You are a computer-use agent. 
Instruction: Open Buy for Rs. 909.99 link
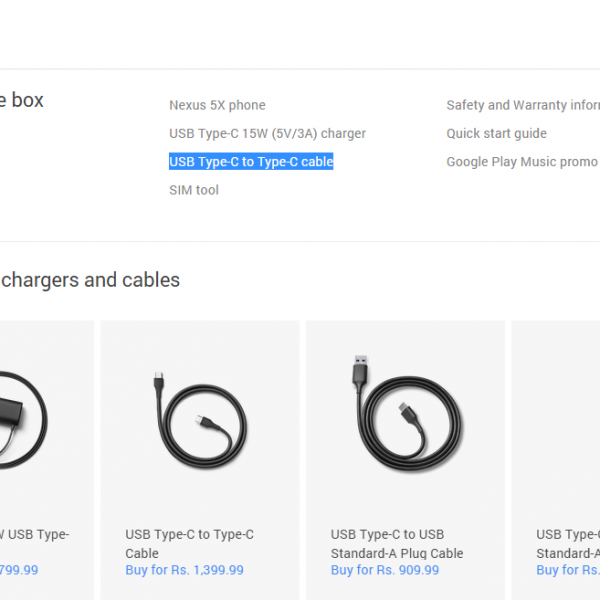click(385, 570)
